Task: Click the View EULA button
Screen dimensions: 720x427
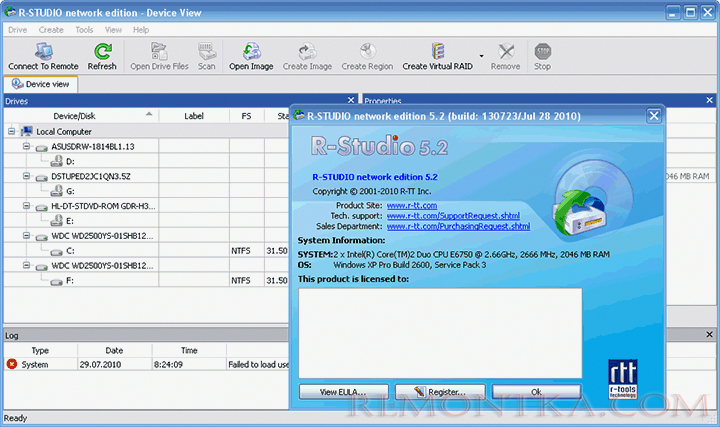Action: coord(341,392)
